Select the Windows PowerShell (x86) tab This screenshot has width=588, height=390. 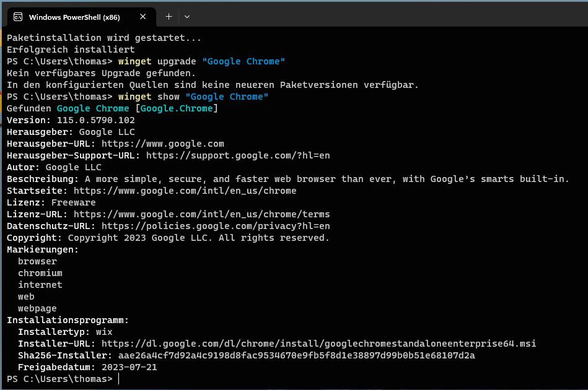coord(74,17)
